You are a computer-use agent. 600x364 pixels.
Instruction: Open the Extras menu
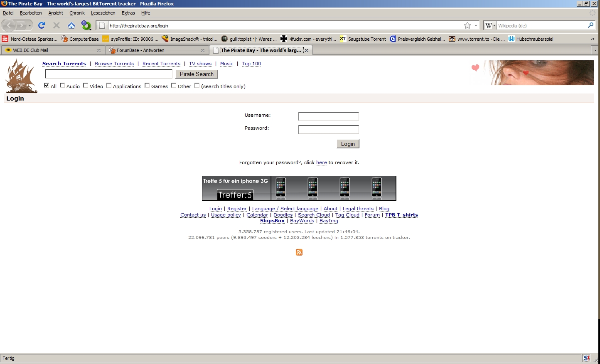coord(128,13)
